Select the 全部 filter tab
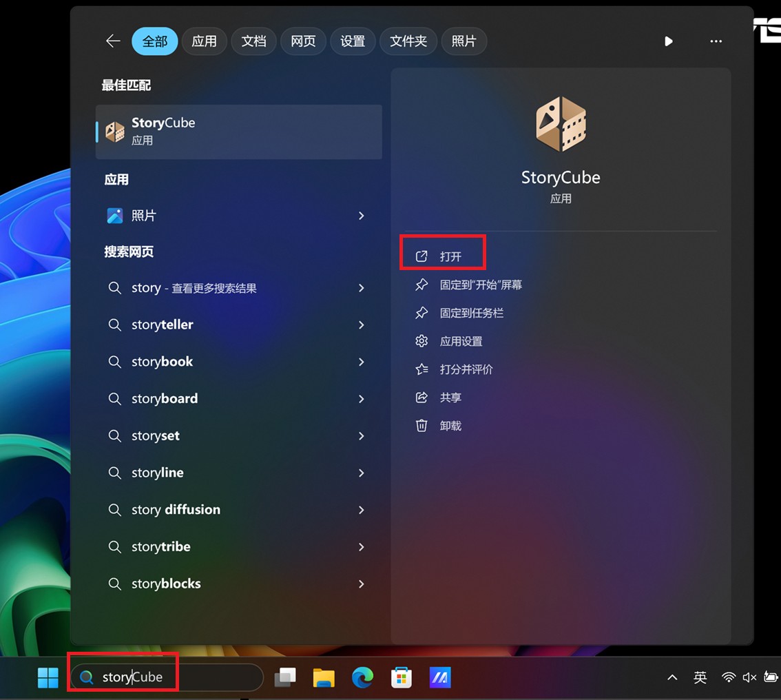Image resolution: width=781 pixels, height=700 pixels. [x=155, y=41]
